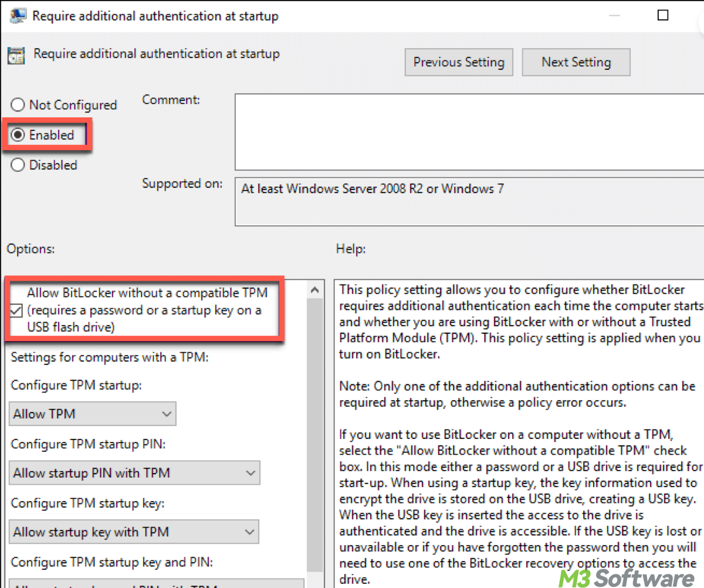Screen dimensions: 704x588
Task: Go to the Next Setting
Action: (x=576, y=62)
